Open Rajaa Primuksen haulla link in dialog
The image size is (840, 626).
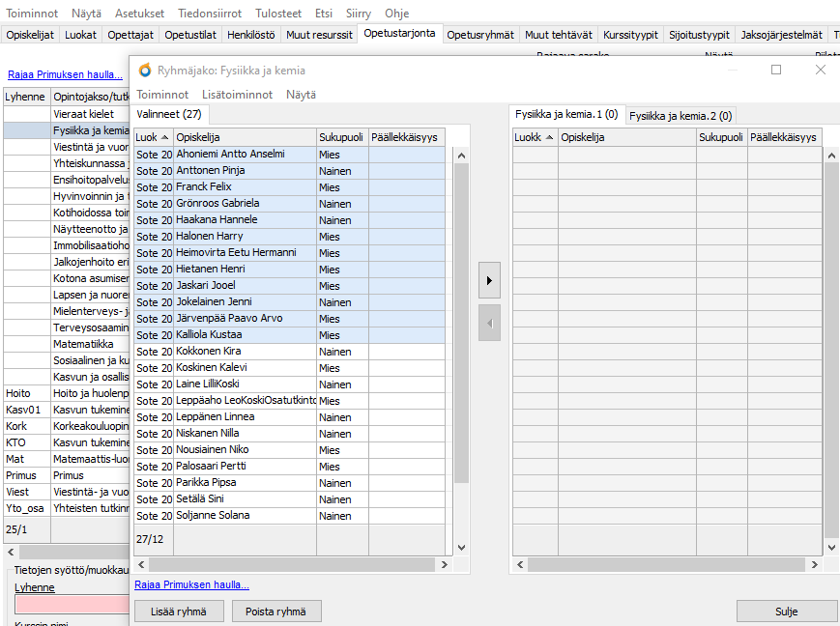pos(192,584)
